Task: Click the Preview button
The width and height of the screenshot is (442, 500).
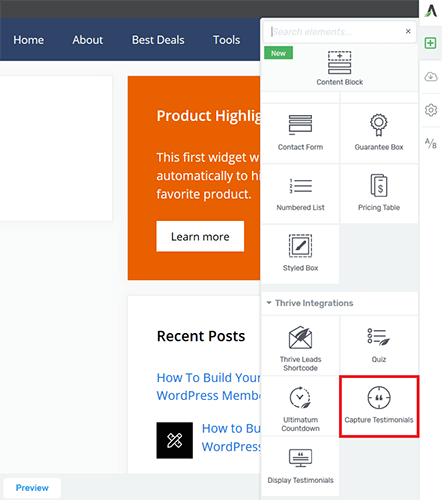Action: [32, 488]
